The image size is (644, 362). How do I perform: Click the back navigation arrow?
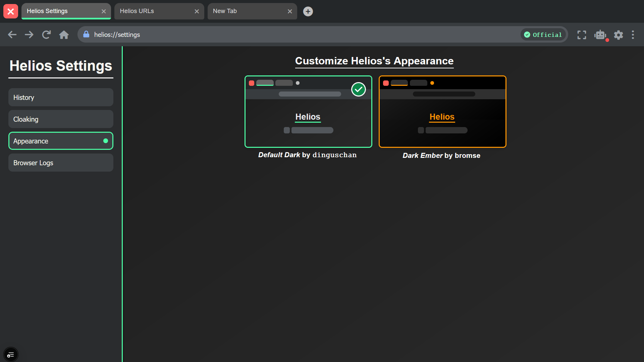(x=12, y=35)
